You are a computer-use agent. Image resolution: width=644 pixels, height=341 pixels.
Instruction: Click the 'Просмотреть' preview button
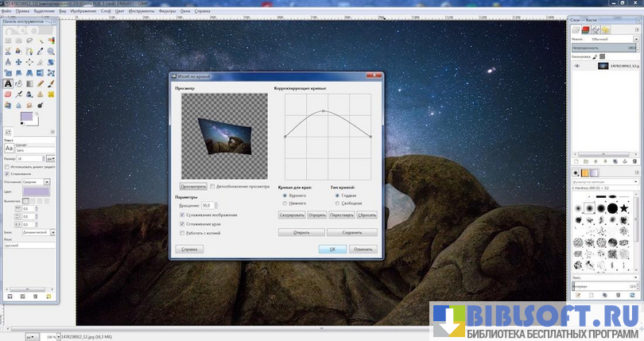click(193, 186)
